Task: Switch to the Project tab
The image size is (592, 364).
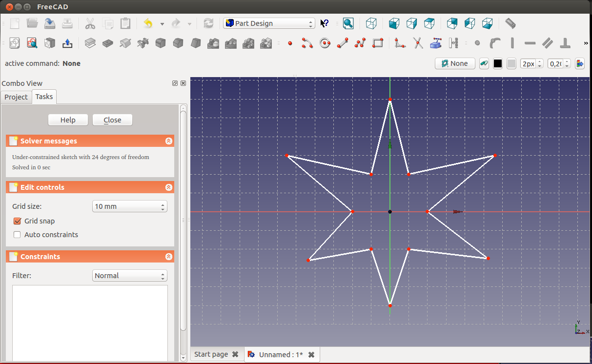Action: click(x=16, y=97)
